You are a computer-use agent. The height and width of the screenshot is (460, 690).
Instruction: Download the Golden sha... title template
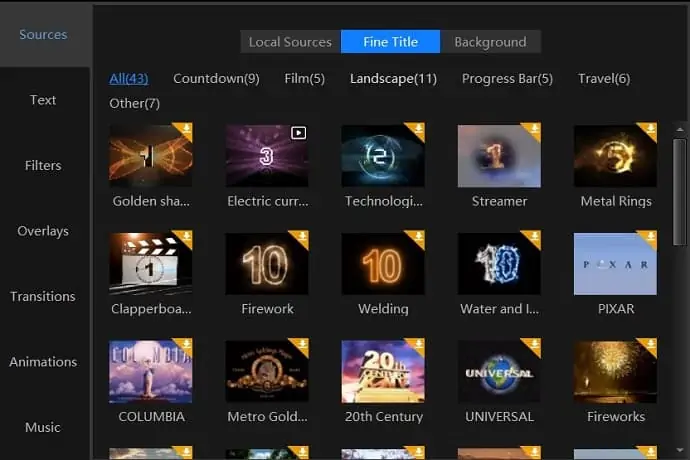[x=186, y=129]
